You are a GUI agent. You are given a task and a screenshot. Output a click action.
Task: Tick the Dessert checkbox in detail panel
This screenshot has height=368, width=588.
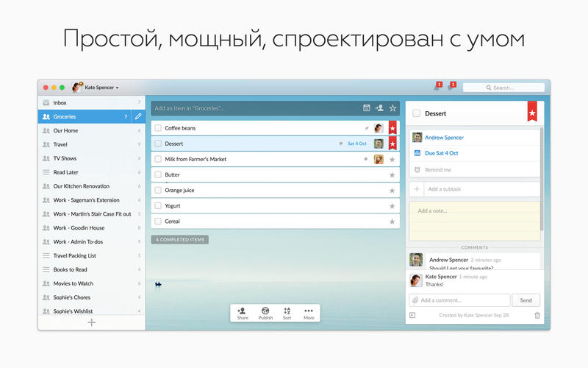pyautogui.click(x=417, y=113)
